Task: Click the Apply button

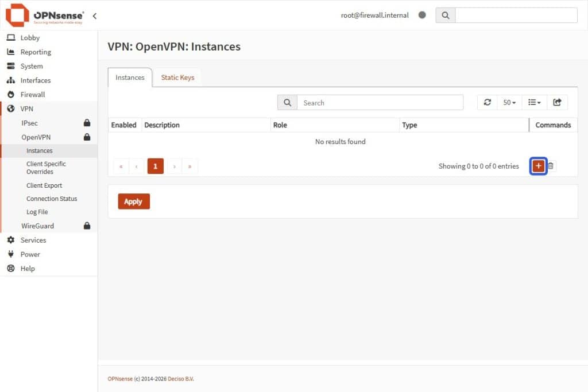Action: tap(134, 201)
